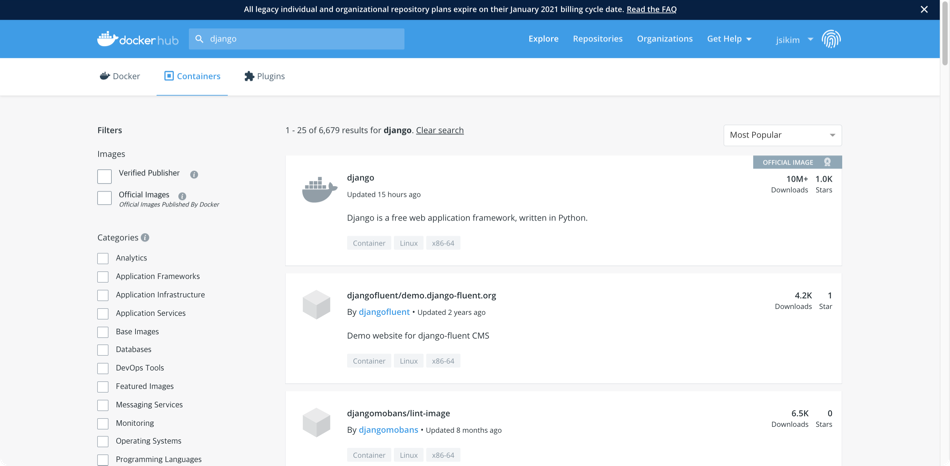Image resolution: width=950 pixels, height=466 pixels.
Task: Expand the Get Help menu
Action: [x=729, y=39]
